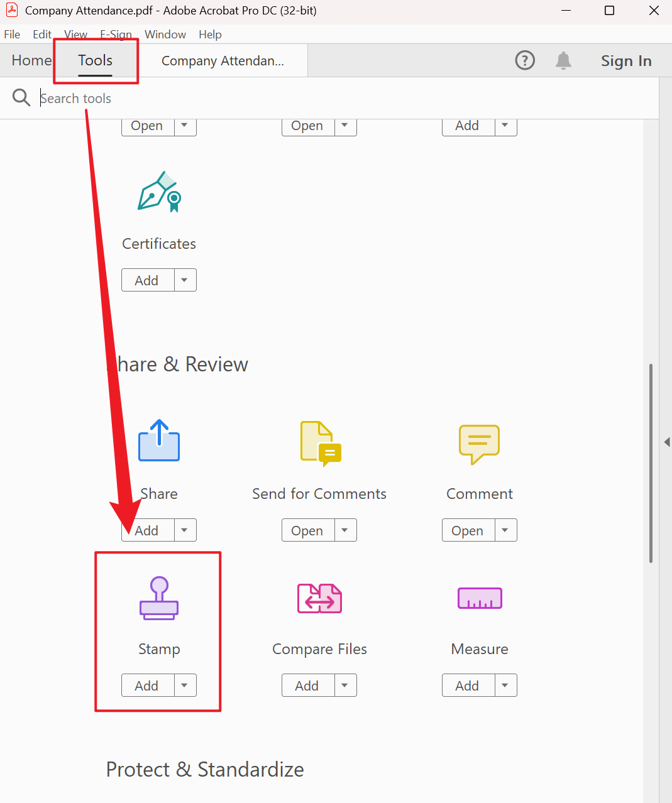
Task: Maximize the Acrobat window
Action: pyautogui.click(x=609, y=11)
